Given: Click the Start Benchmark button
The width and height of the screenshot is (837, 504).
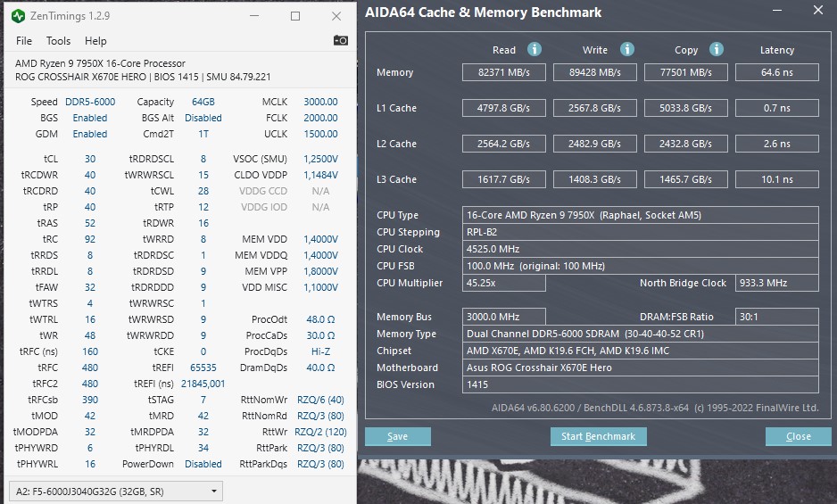Looking at the screenshot, I should (599, 436).
